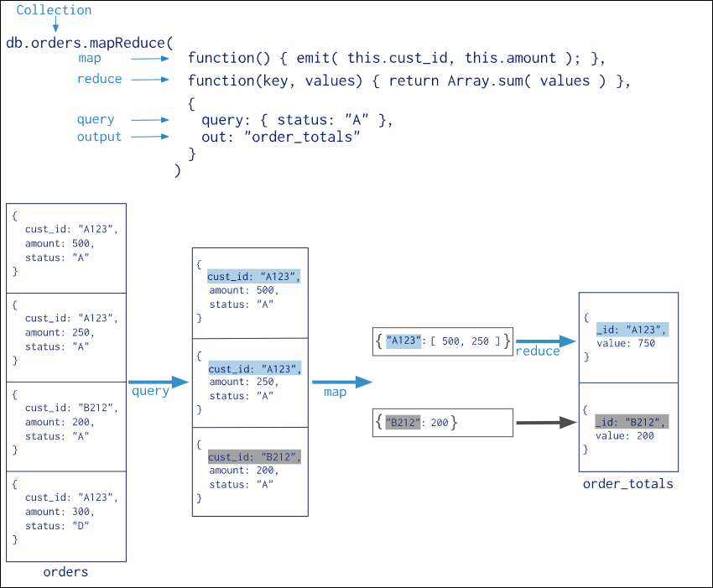Click the arrow next to the reduce label in code
713x588 pixels.
tap(150, 80)
